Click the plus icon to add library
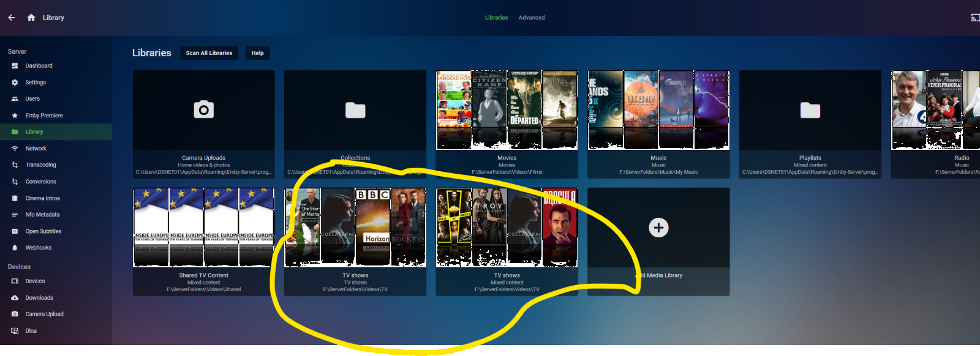This screenshot has height=356, width=980. [x=658, y=228]
